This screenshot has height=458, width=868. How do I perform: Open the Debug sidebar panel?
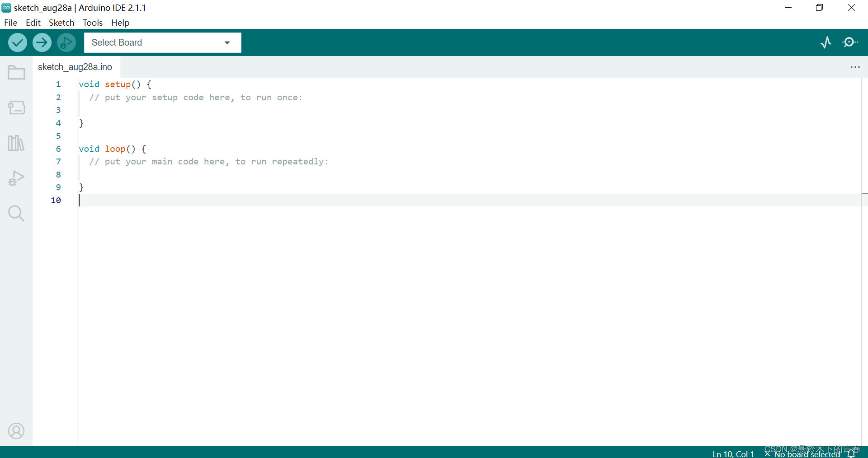pyautogui.click(x=16, y=178)
